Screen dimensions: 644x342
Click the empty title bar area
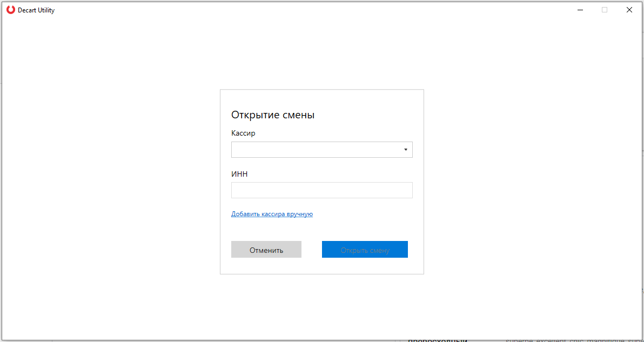[313, 10]
